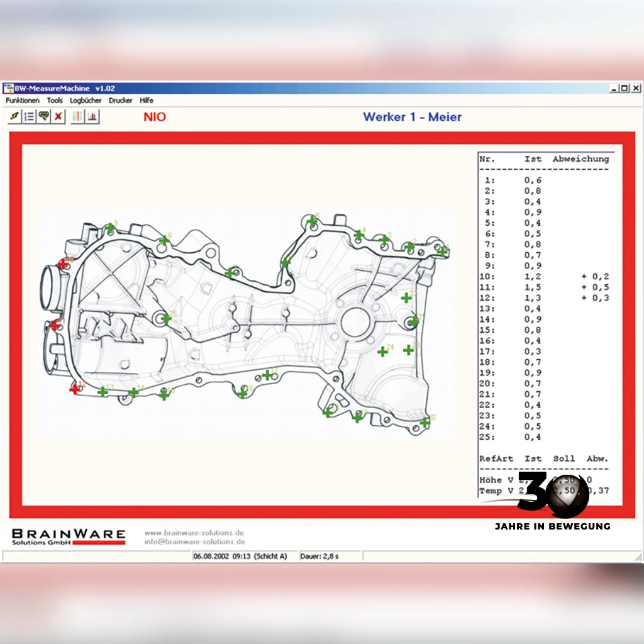644x644 pixels.
Task: Select green measurement point 1 marker
Action: pos(442,251)
